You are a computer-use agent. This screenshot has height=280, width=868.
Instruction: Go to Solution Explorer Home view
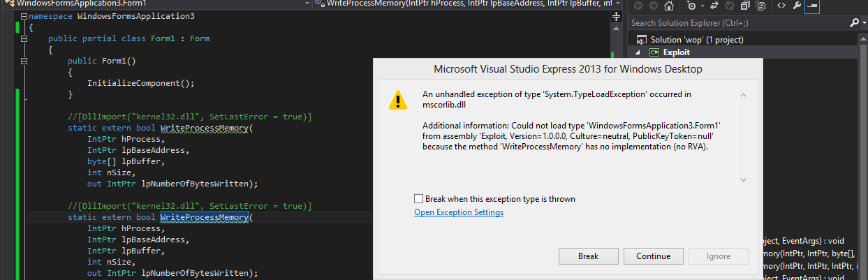(669, 6)
